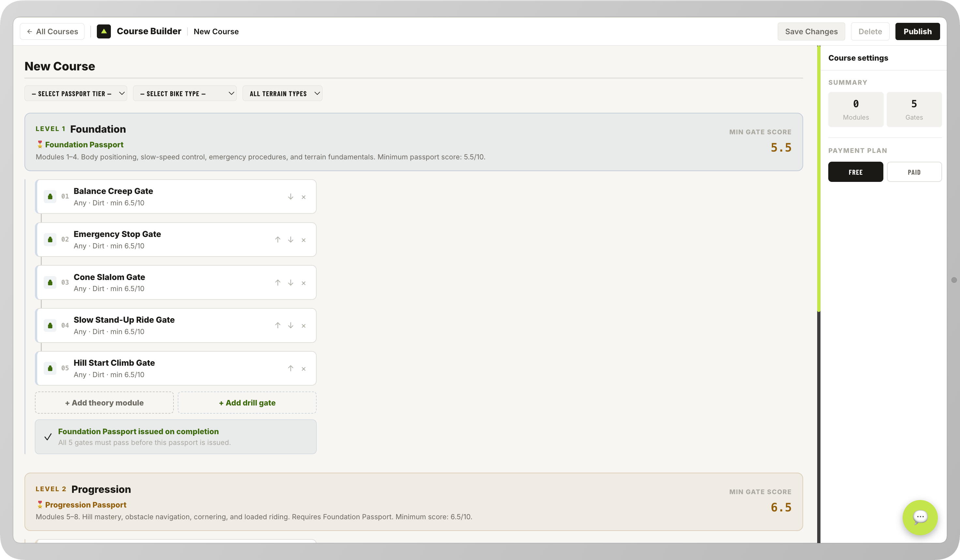
Task: Select the Free payment plan
Action: [855, 172]
